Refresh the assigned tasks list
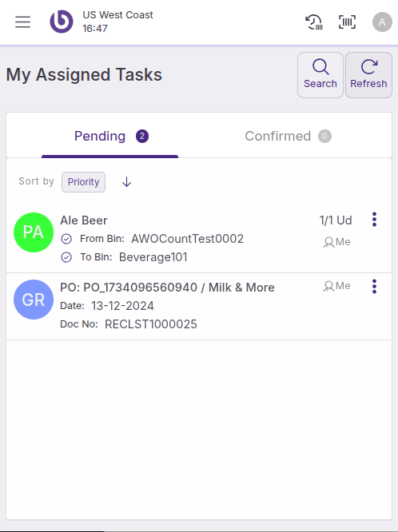The image size is (398, 532). [x=368, y=75]
